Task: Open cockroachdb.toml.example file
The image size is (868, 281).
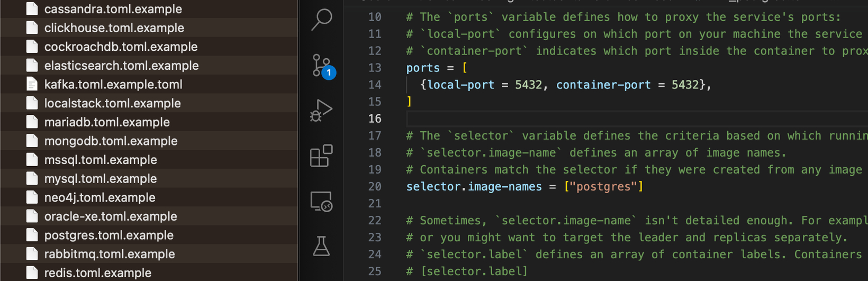Action: 148,47
